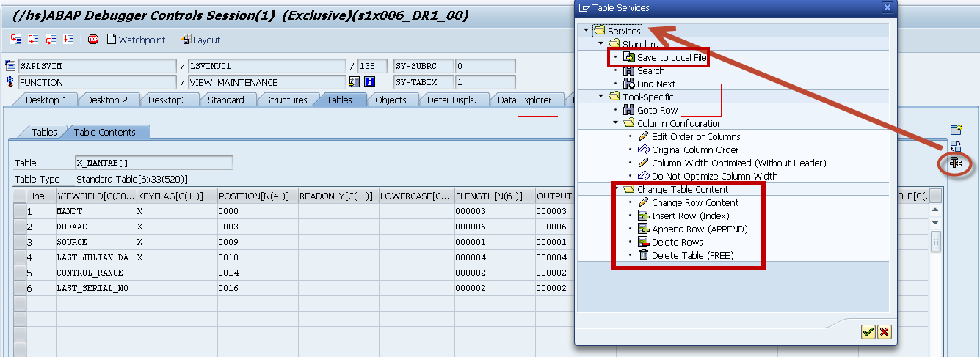Screen dimensions: 980x357
Task: Click Goto Row binoculars icon
Action: (629, 111)
